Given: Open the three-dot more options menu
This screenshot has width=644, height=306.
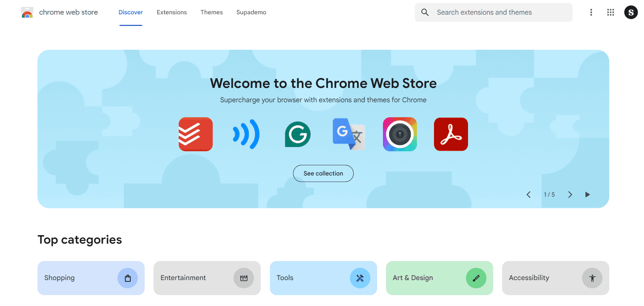Looking at the screenshot, I should (x=591, y=12).
